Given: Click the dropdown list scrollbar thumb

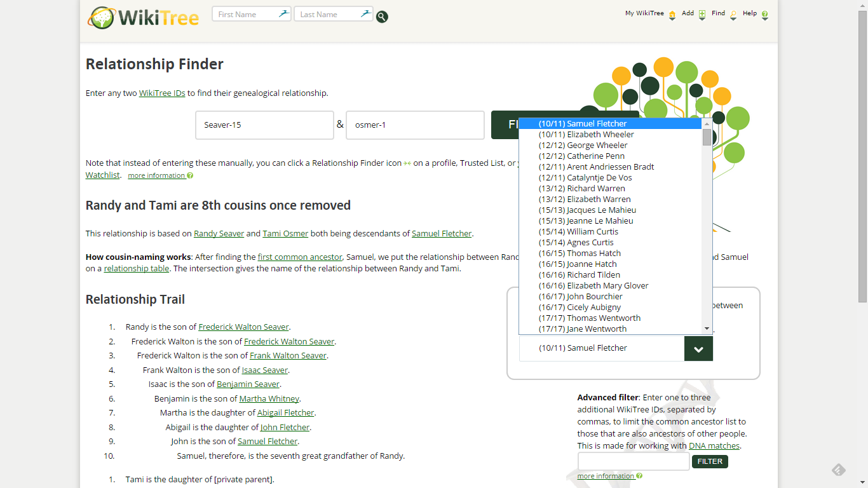Looking at the screenshot, I should coord(707,137).
